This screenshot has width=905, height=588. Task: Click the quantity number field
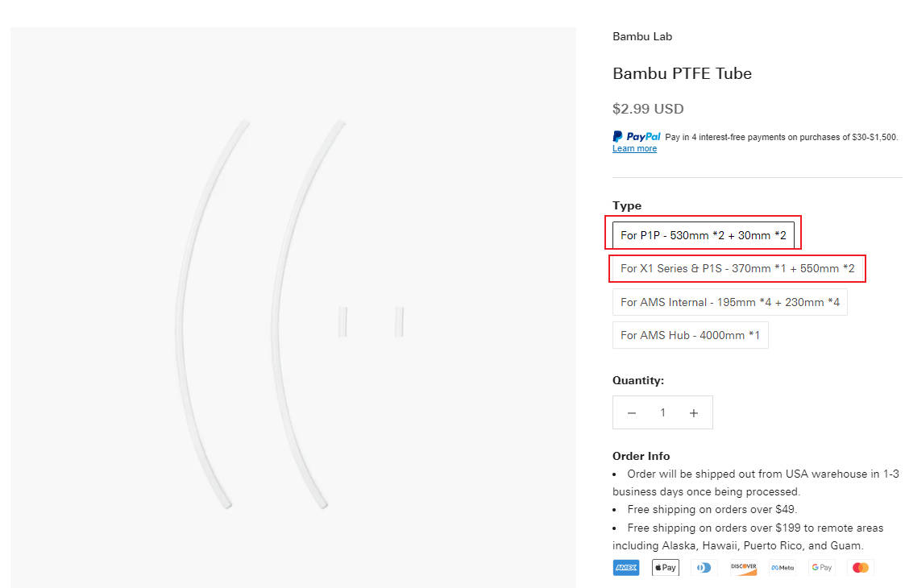click(662, 412)
